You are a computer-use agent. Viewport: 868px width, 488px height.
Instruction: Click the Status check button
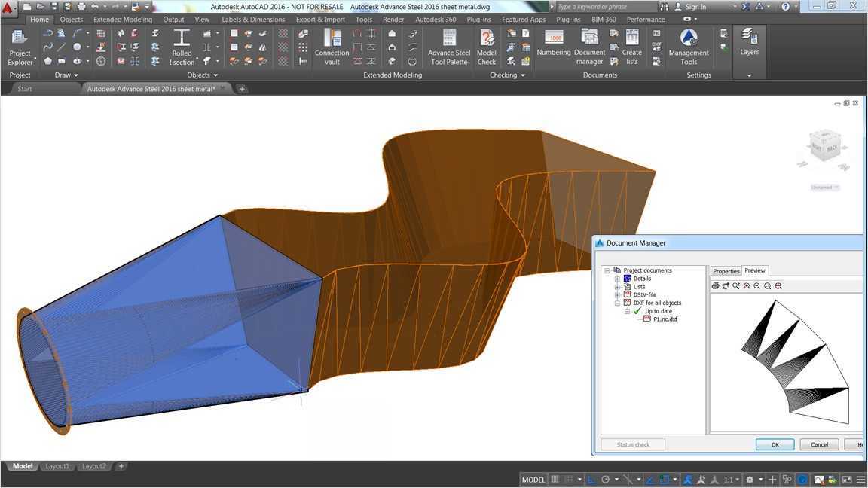click(633, 444)
